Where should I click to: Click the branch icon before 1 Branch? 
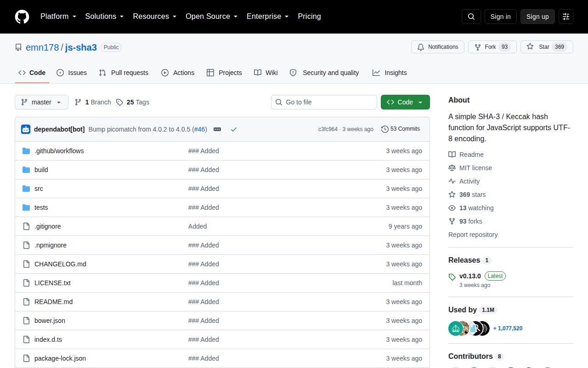tap(78, 102)
